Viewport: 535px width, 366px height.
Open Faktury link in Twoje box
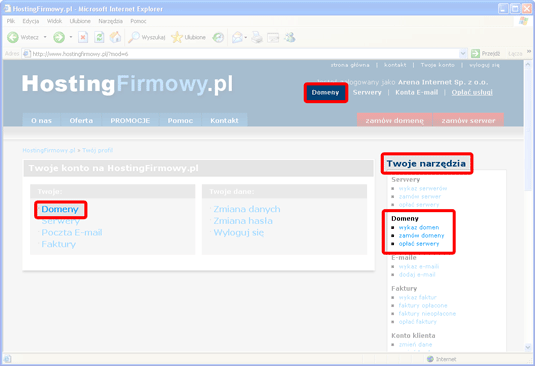pyautogui.click(x=59, y=244)
